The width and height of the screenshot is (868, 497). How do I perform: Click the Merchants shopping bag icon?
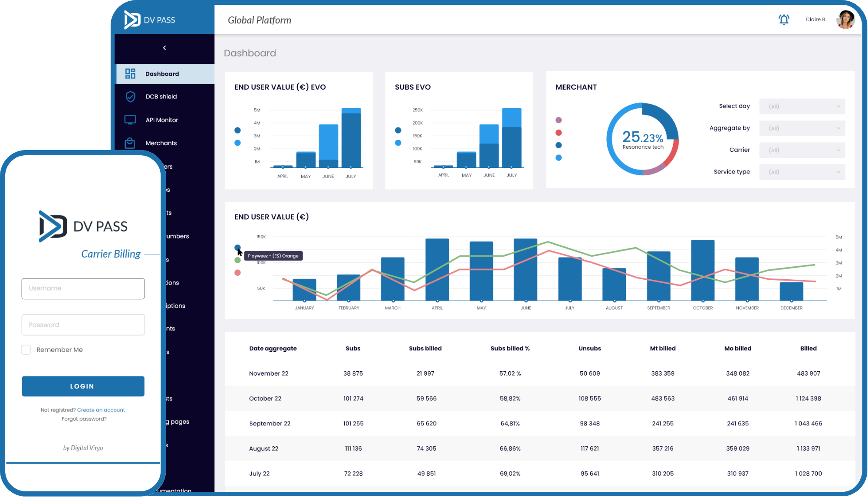click(x=130, y=143)
